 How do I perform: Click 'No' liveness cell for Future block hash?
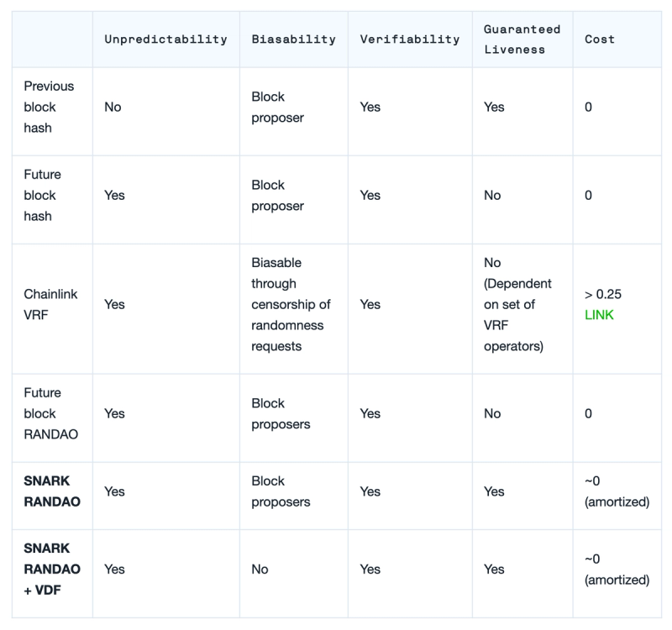(492, 196)
